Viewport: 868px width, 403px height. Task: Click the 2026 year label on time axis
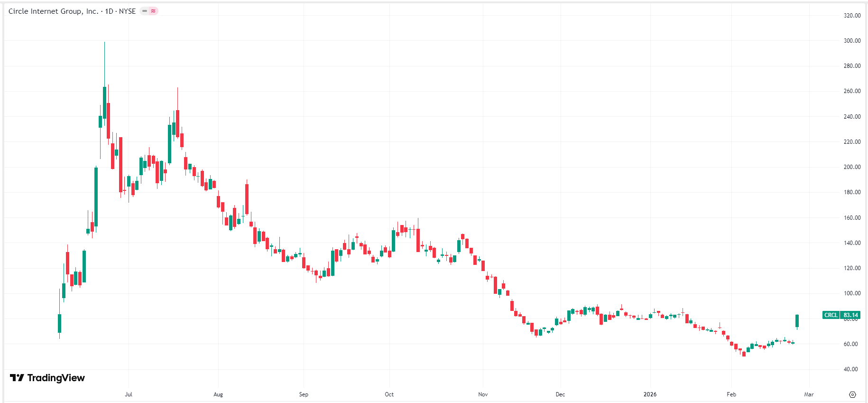(650, 394)
